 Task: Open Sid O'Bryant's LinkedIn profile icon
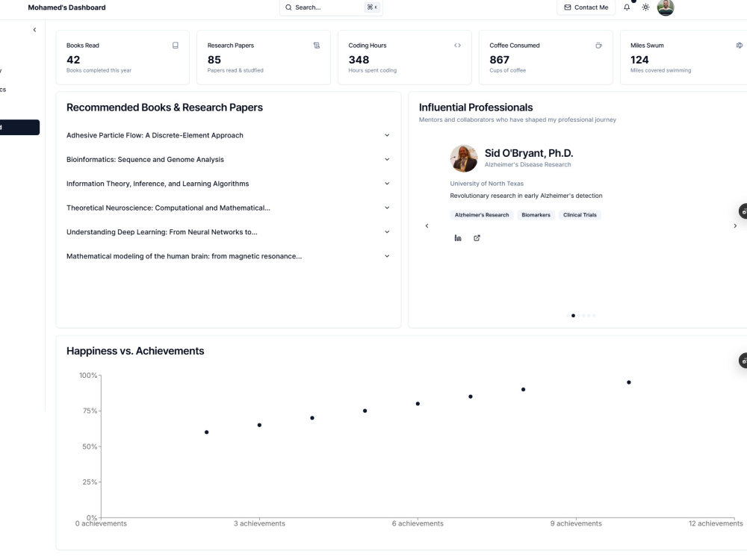click(x=458, y=237)
